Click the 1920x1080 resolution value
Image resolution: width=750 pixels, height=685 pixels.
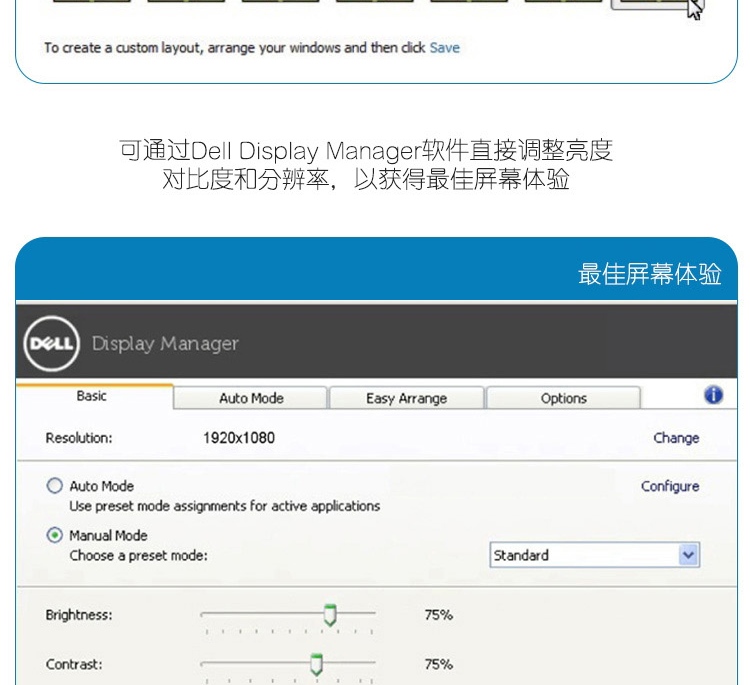tap(239, 438)
